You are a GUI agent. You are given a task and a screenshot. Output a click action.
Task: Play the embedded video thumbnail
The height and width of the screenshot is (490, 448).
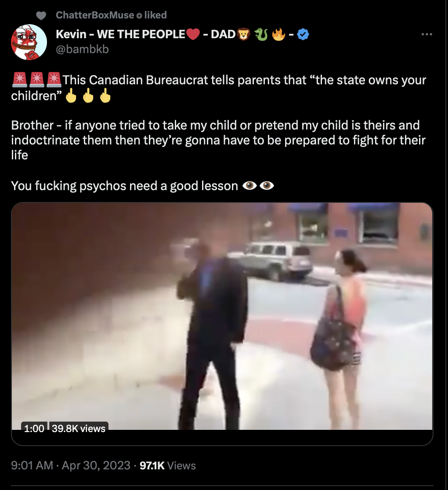(222, 316)
